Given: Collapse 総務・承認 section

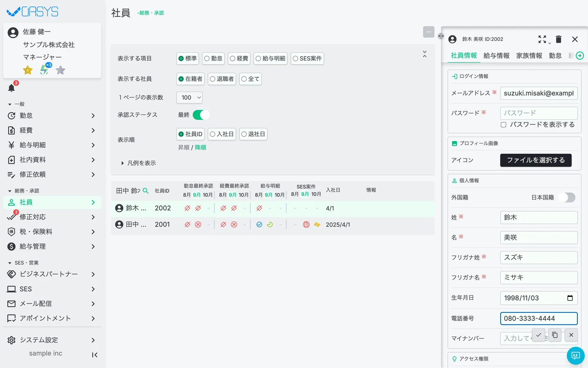Looking at the screenshot, I should pos(24,191).
